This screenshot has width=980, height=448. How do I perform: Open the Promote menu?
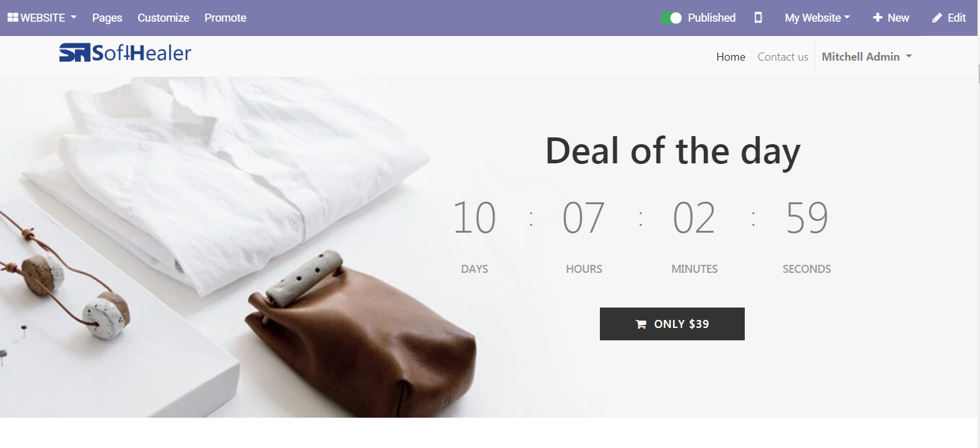pyautogui.click(x=225, y=17)
